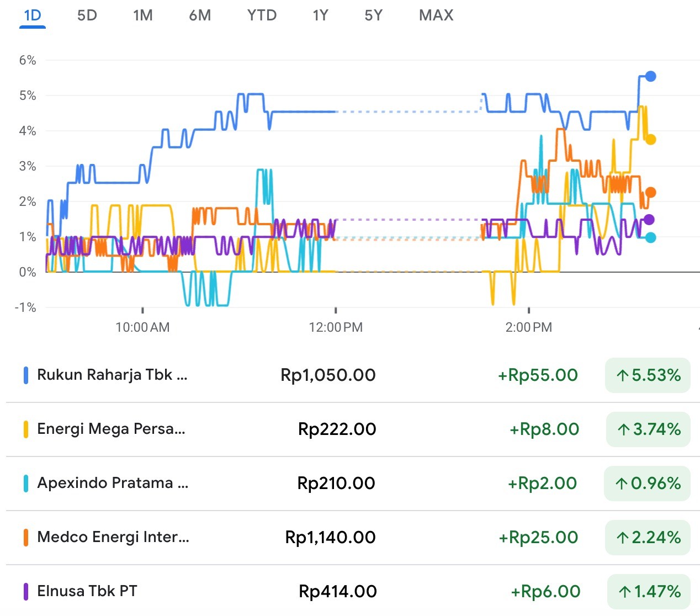Click the Rp414.00 price value
Viewport: 700px width, 616px height.
(338, 592)
